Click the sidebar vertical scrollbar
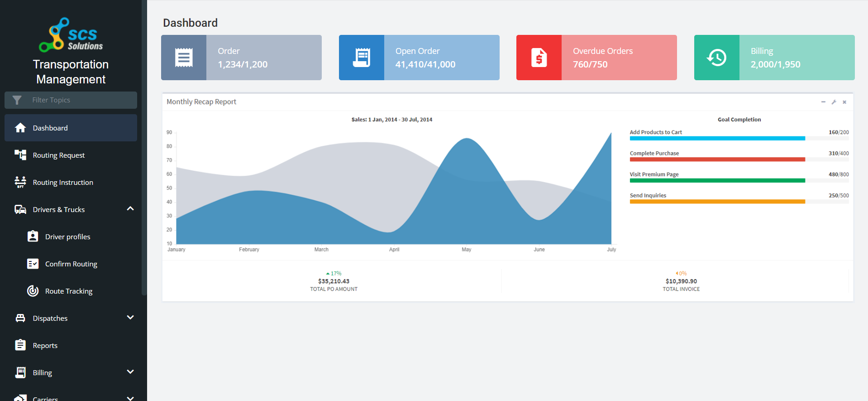Screen dimensions: 868x401 click(x=144, y=147)
